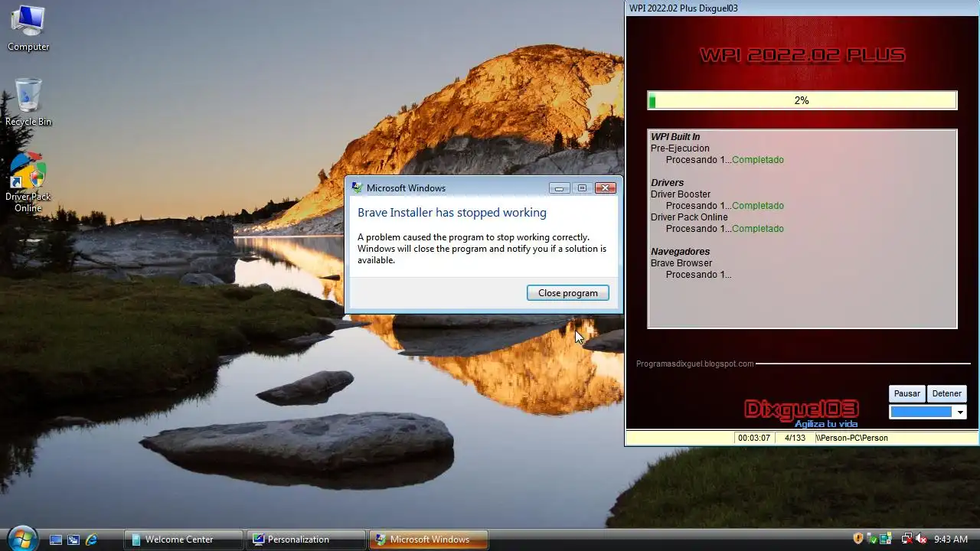Click the security shield tray icon
Image resolution: width=980 pixels, height=551 pixels.
point(858,539)
